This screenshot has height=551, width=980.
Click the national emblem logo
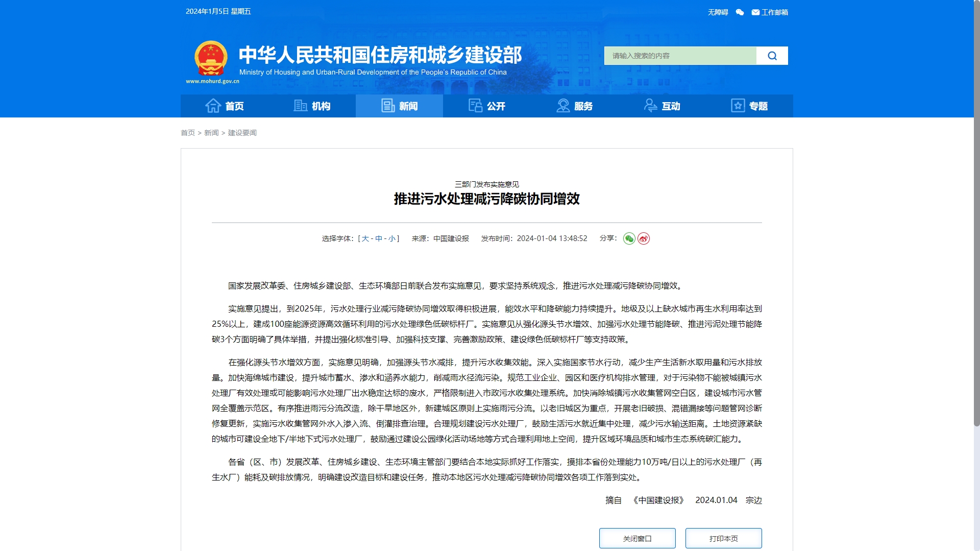point(211,59)
